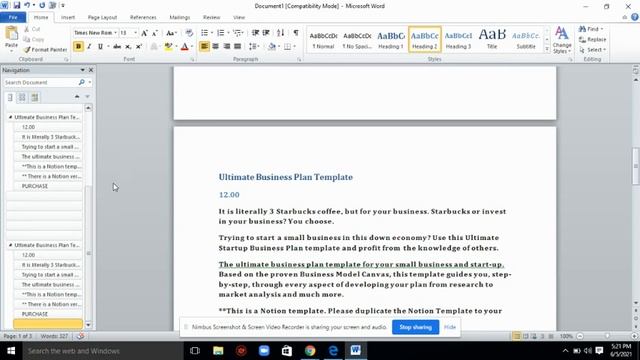Browse search results tab in Navigation
This screenshot has width=640, height=360.
click(x=34, y=97)
